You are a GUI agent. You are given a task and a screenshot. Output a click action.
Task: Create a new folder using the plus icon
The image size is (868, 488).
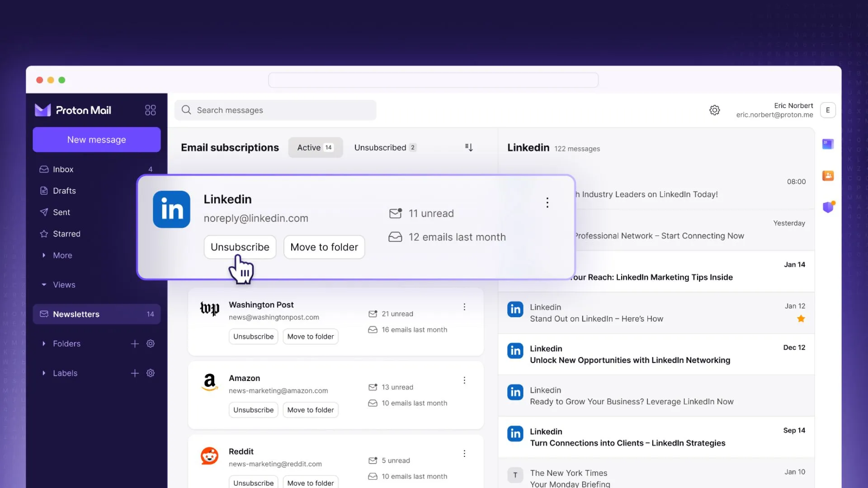point(134,343)
